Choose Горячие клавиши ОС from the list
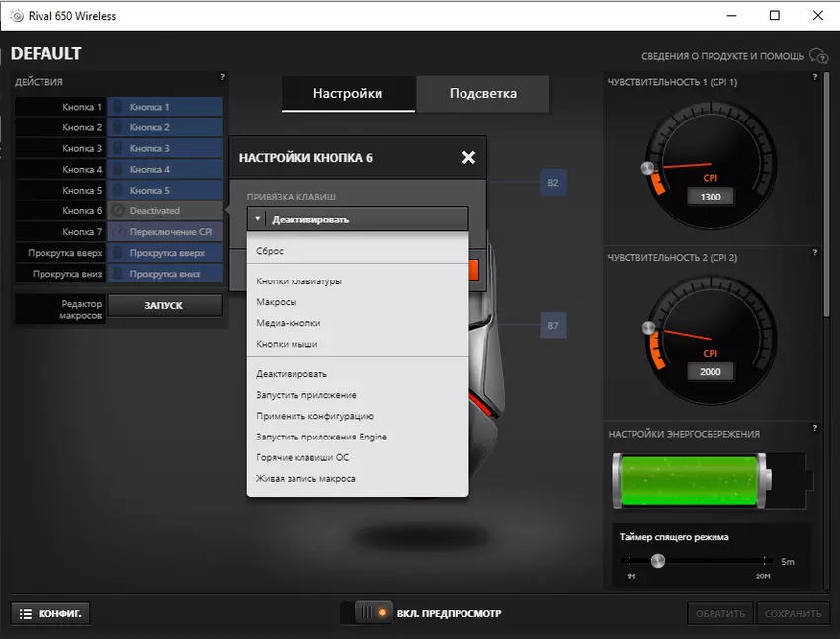This screenshot has width=840, height=639. 302,457
